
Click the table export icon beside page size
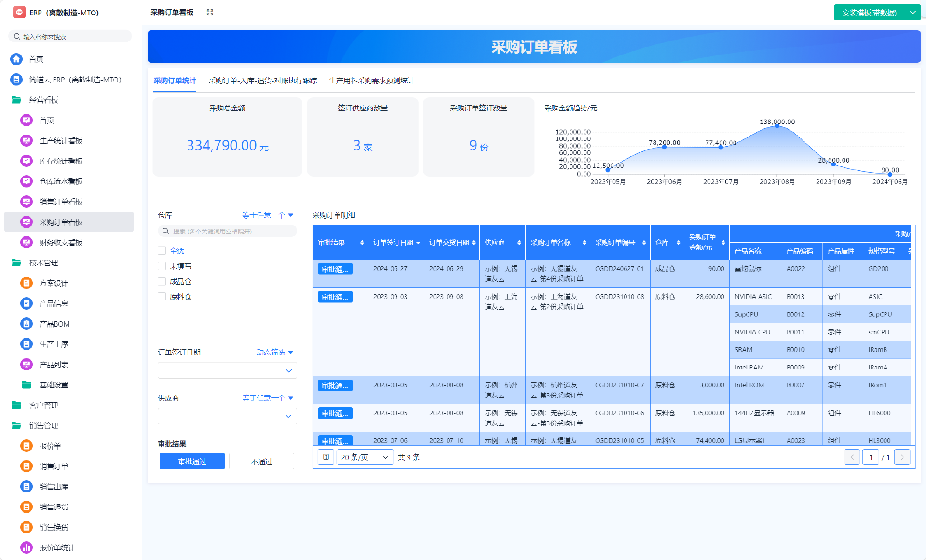326,457
